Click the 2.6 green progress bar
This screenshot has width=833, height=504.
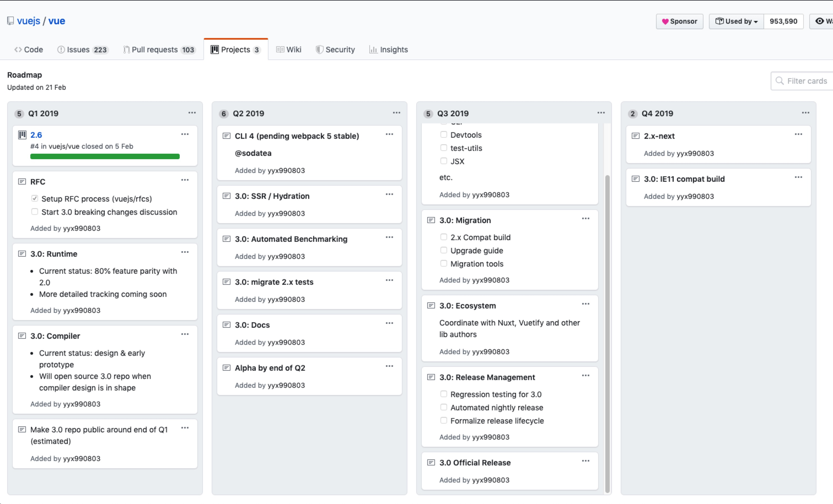[105, 156]
